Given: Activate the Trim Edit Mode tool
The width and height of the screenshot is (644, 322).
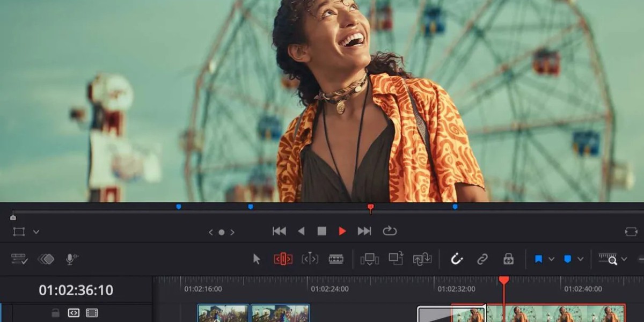Looking at the screenshot, I should point(283,259).
